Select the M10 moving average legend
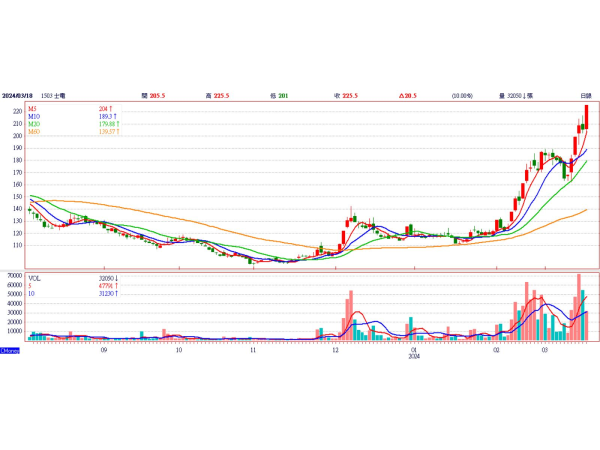Viewport: 600px width, 450px height. (37, 116)
